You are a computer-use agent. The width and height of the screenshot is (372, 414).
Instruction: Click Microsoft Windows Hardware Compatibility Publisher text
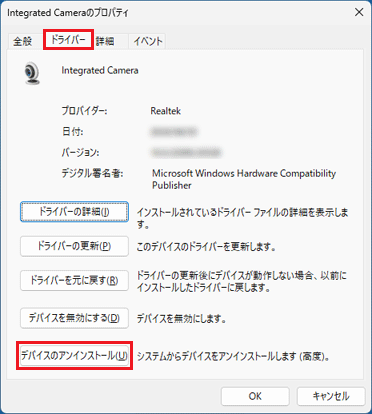pyautogui.click(x=244, y=179)
